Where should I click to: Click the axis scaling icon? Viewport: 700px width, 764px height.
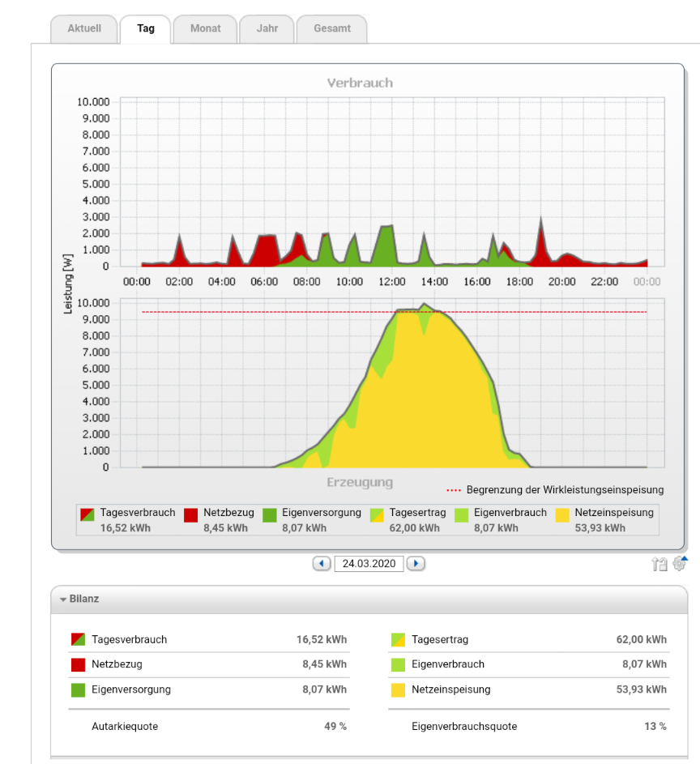659,564
